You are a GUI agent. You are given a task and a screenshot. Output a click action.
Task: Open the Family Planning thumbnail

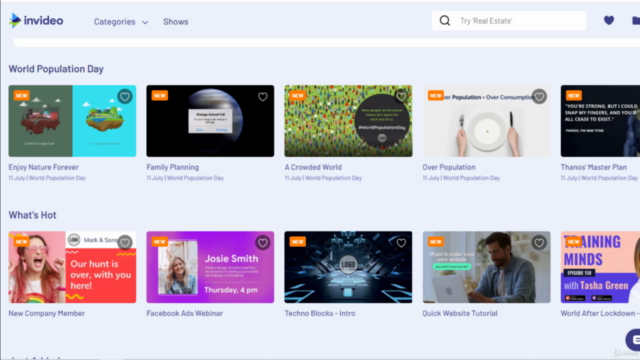click(210, 121)
